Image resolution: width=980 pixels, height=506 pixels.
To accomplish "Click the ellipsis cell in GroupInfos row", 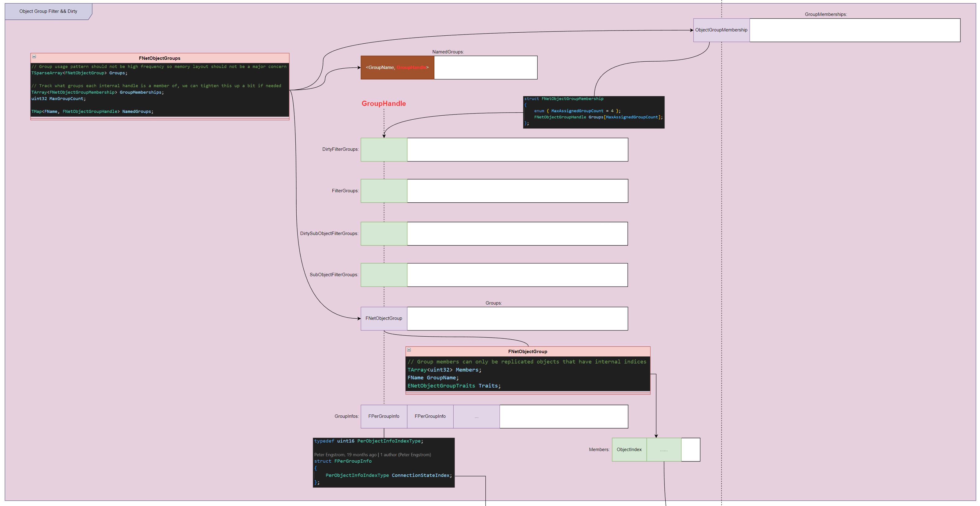I will (476, 416).
